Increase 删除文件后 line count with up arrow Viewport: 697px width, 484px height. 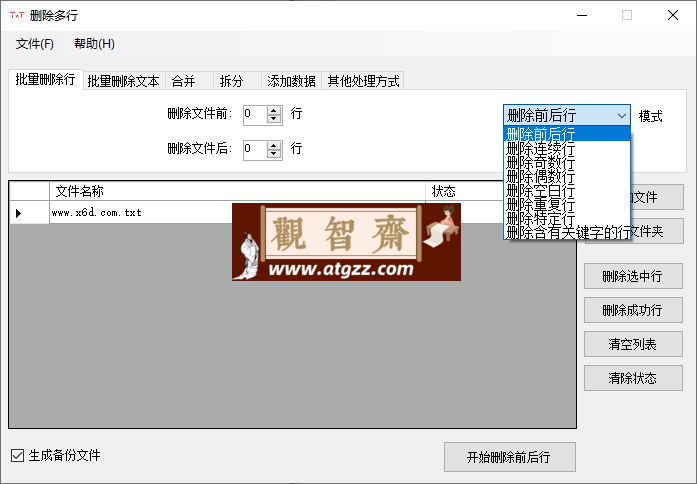click(274, 145)
